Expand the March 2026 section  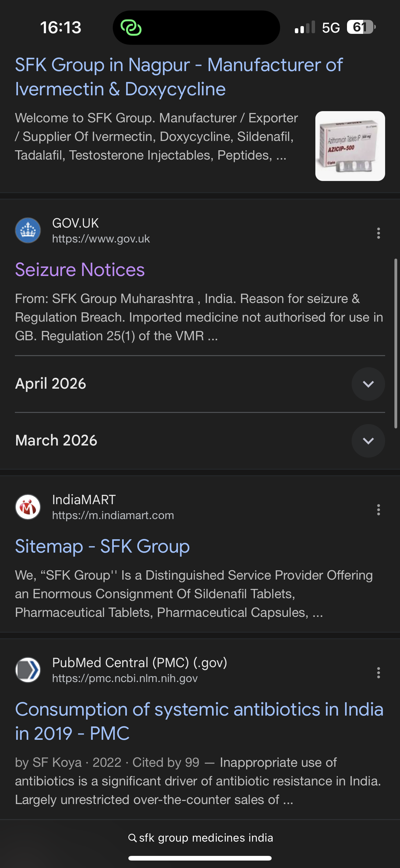pyautogui.click(x=368, y=441)
